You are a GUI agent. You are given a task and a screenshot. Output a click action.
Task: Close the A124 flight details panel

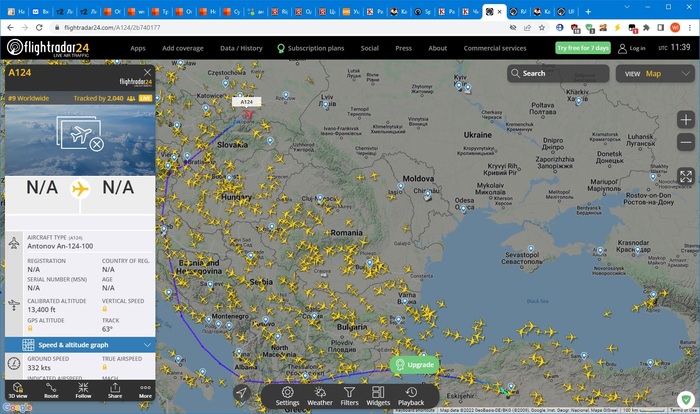tap(147, 72)
